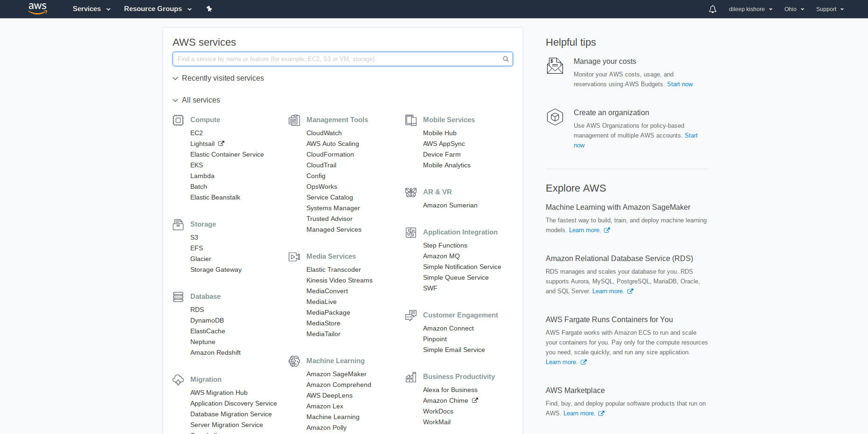Open Systems Manager

point(333,208)
